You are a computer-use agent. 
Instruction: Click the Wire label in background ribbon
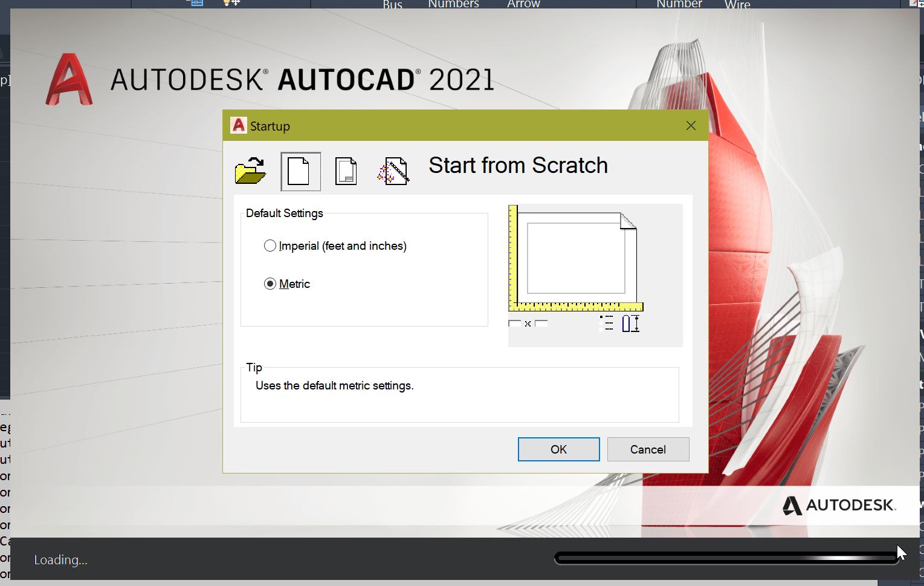point(737,4)
